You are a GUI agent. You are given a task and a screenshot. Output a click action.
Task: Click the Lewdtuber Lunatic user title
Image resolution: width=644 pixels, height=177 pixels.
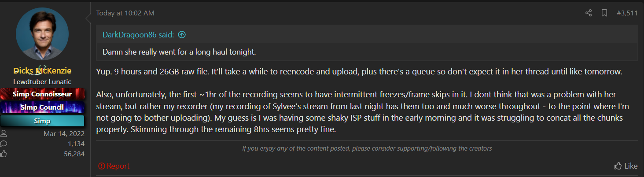42,81
